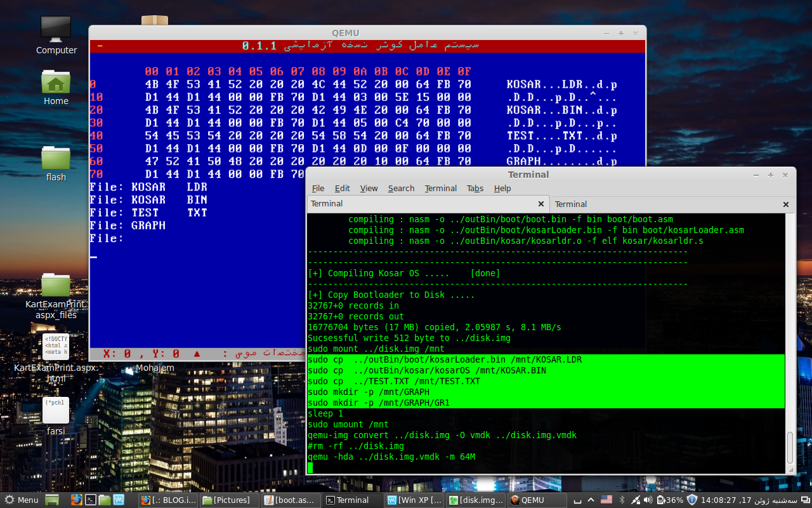The width and height of the screenshot is (812, 508).
Task: Open the file manager launcher in panel
Action: click(105, 500)
